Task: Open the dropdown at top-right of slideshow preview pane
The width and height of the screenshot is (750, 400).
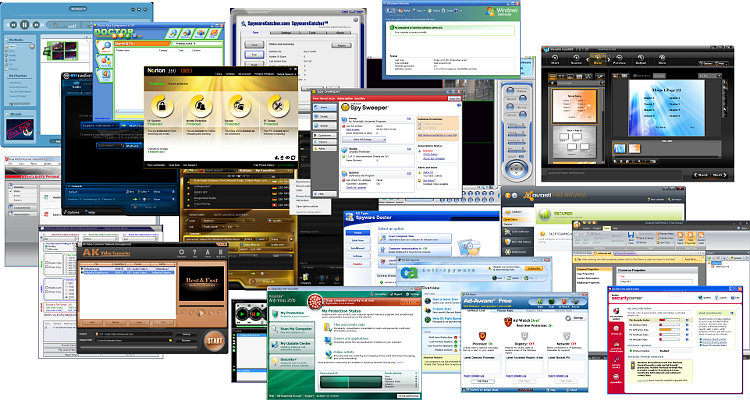Action: click(x=709, y=76)
